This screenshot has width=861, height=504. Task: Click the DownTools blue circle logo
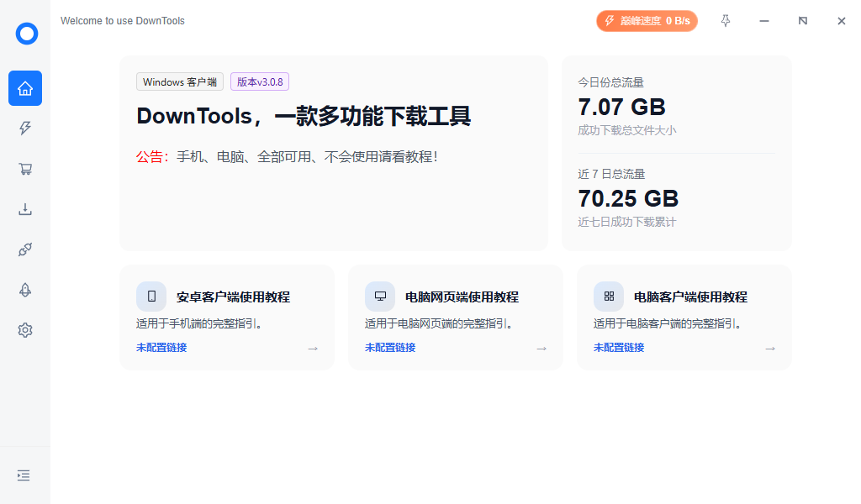26,34
